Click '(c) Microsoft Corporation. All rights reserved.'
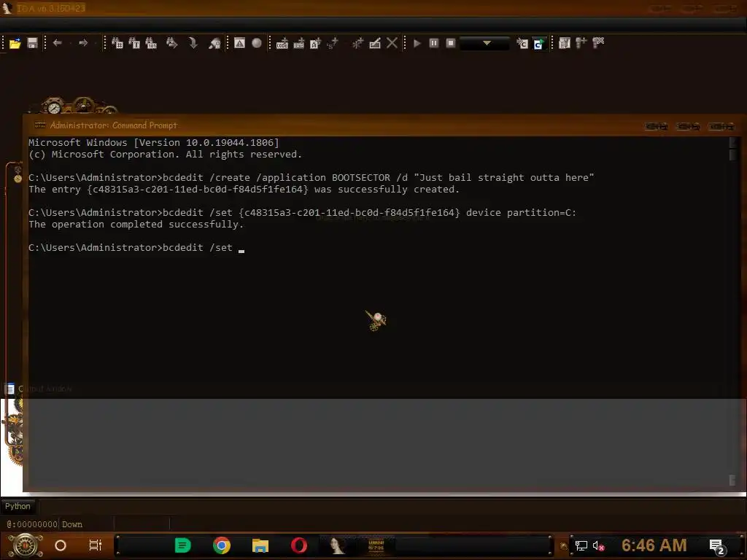This screenshot has height=560, width=747. click(165, 155)
